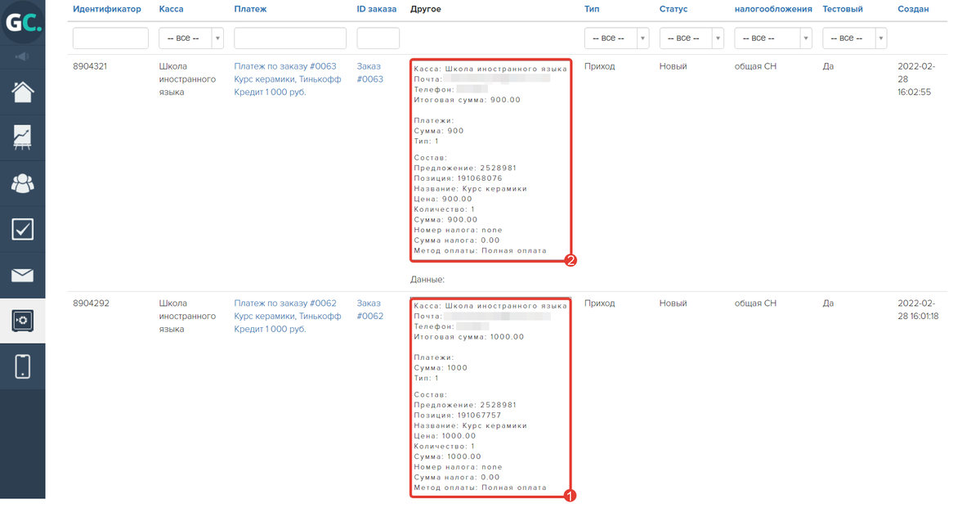Expand the Тестовый filter dropdown
Image resolution: width=980 pixels, height=508 pixels.
855,38
